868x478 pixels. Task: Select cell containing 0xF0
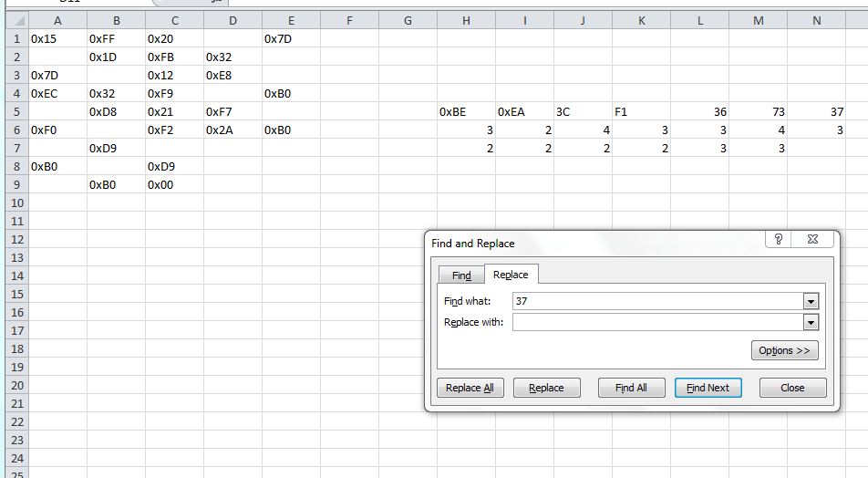tap(57, 130)
